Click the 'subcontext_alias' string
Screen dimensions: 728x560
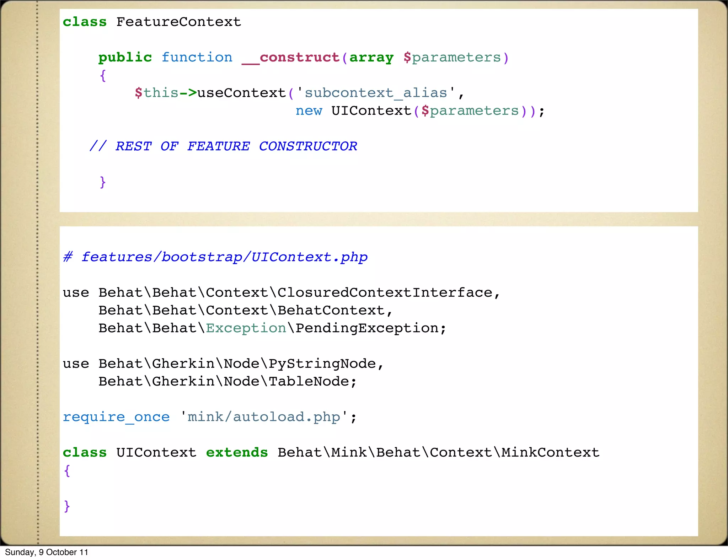tap(376, 93)
